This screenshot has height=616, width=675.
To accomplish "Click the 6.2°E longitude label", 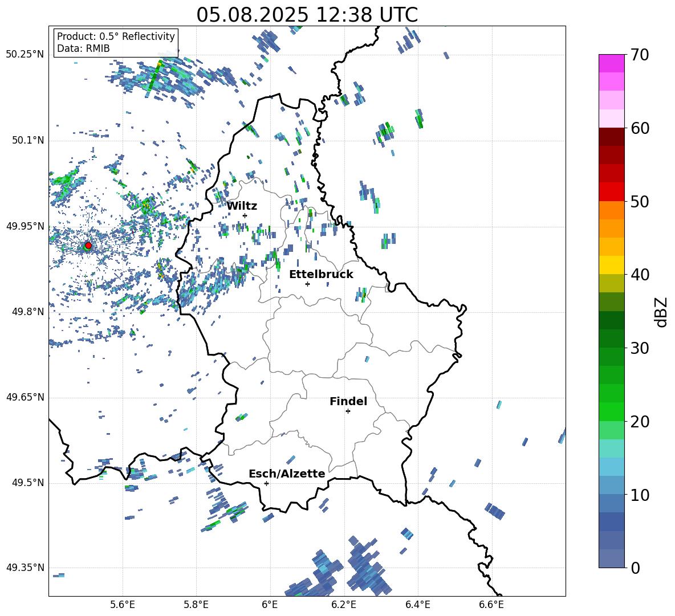I will [344, 605].
